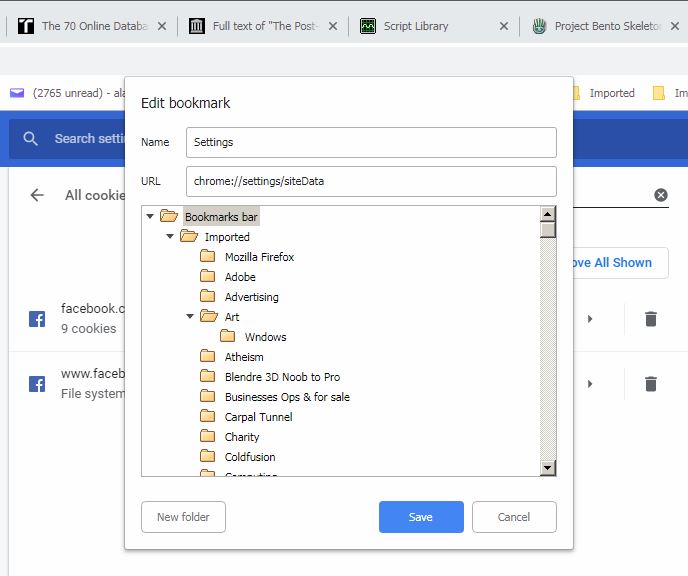Image resolution: width=688 pixels, height=576 pixels.
Task: Click the Save button
Action: [x=421, y=517]
